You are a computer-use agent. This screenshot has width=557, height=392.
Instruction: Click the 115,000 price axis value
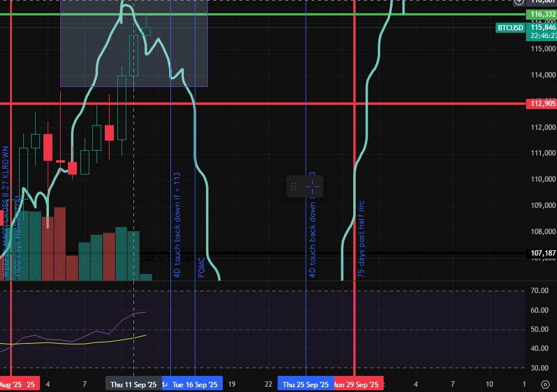coord(543,49)
